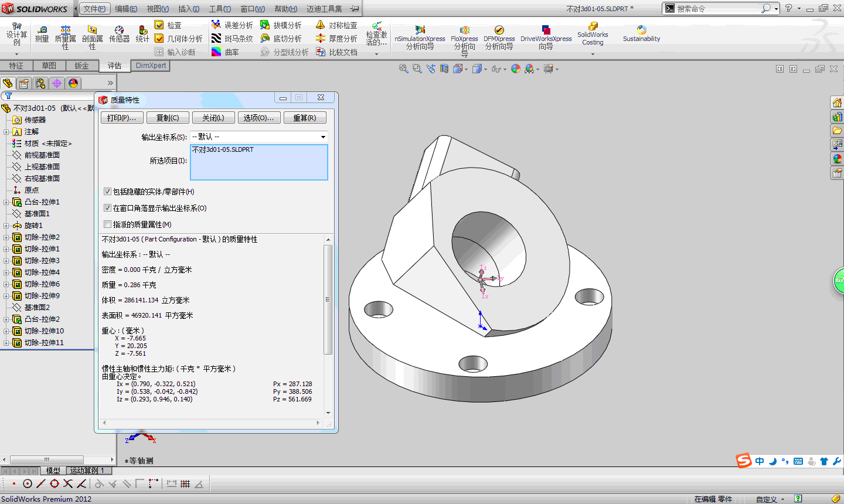The width and height of the screenshot is (844, 504).
Task: Uncheck 在窗口角落显示输出坐标系 option
Action: click(107, 208)
